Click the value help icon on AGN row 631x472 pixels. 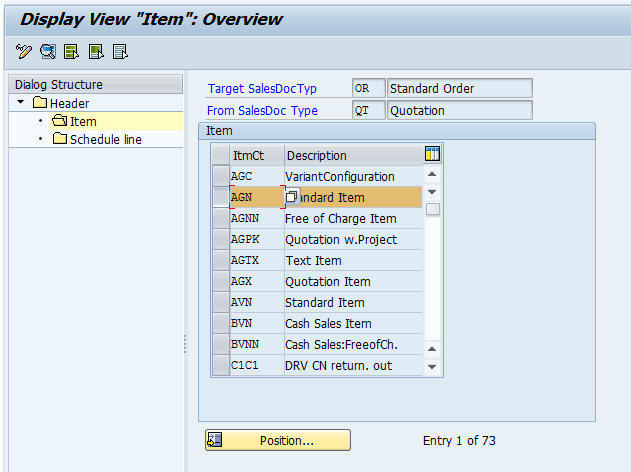pos(293,198)
